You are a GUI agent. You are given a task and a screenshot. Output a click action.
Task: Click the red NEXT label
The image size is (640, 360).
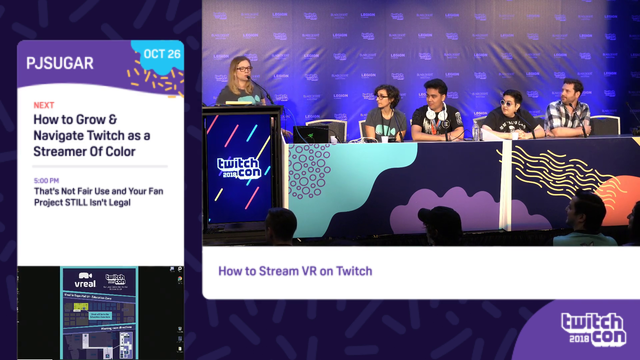point(44,105)
